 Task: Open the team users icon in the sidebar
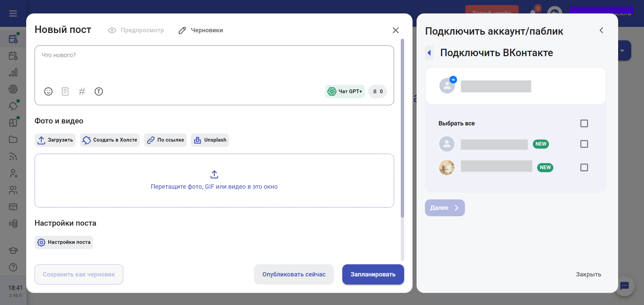[x=13, y=190]
